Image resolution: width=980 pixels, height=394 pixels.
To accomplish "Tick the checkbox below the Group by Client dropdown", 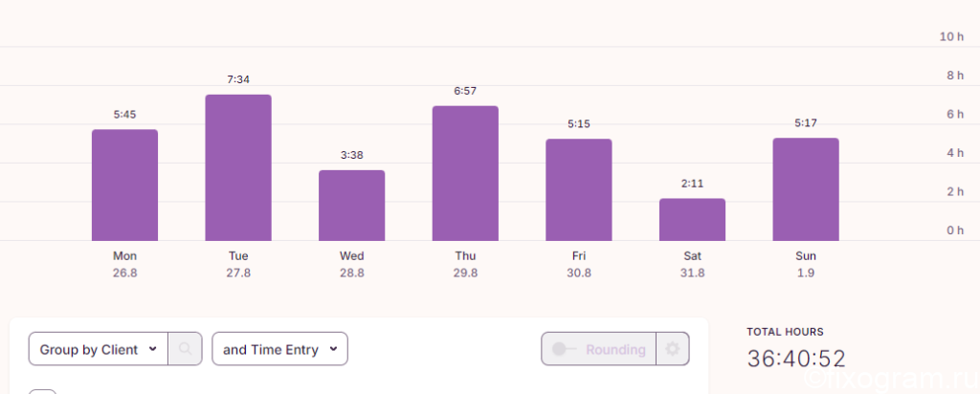I will click(x=42, y=391).
